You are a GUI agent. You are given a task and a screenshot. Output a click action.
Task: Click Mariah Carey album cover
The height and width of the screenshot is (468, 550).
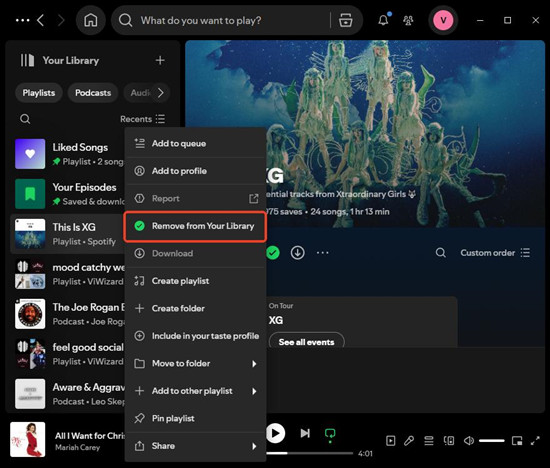coord(28,439)
